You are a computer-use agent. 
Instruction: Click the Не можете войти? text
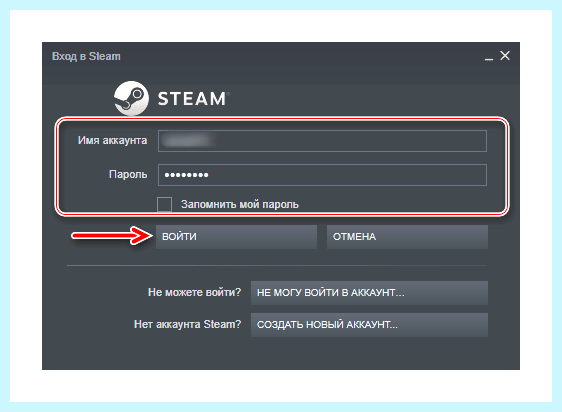point(195,292)
